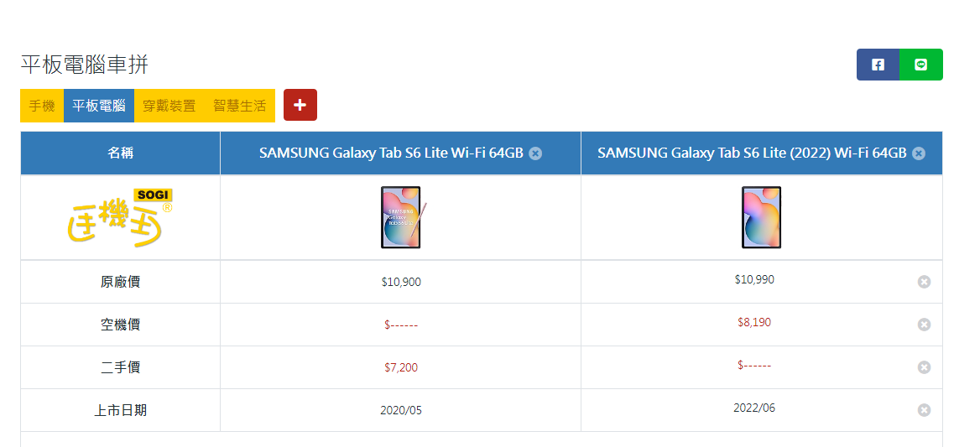Remove Galaxy Tab S6 Lite (2022) column

point(919,153)
